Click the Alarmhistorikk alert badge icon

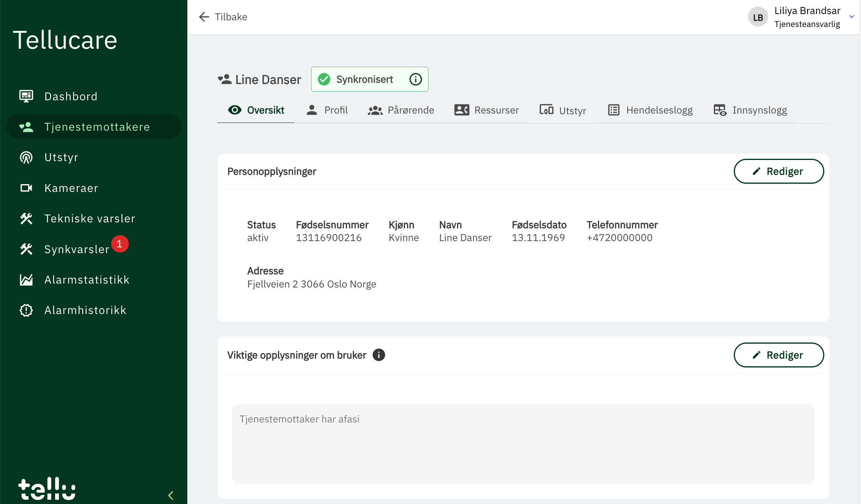pos(26,310)
